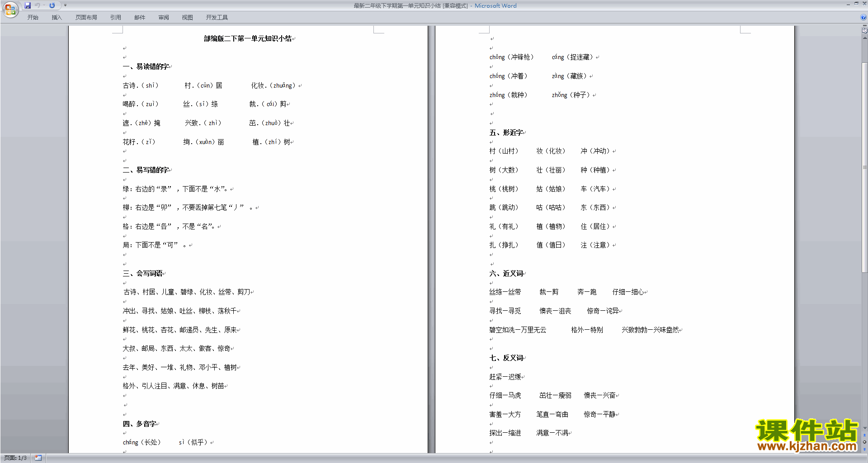Image resolution: width=868 pixels, height=463 pixels.
Task: Click the text 注 (注意)
Action: click(596, 245)
